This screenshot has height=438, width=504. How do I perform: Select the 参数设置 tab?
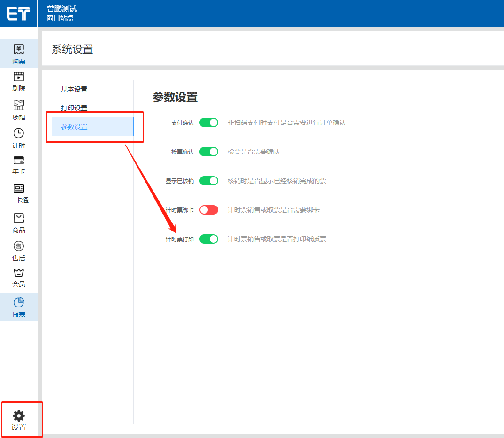pyautogui.click(x=74, y=127)
